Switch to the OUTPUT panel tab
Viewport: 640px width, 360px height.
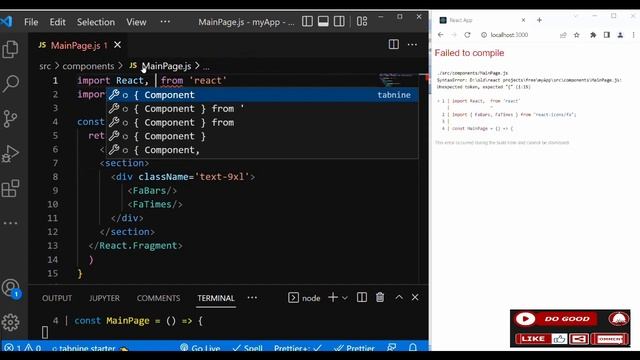click(x=57, y=298)
